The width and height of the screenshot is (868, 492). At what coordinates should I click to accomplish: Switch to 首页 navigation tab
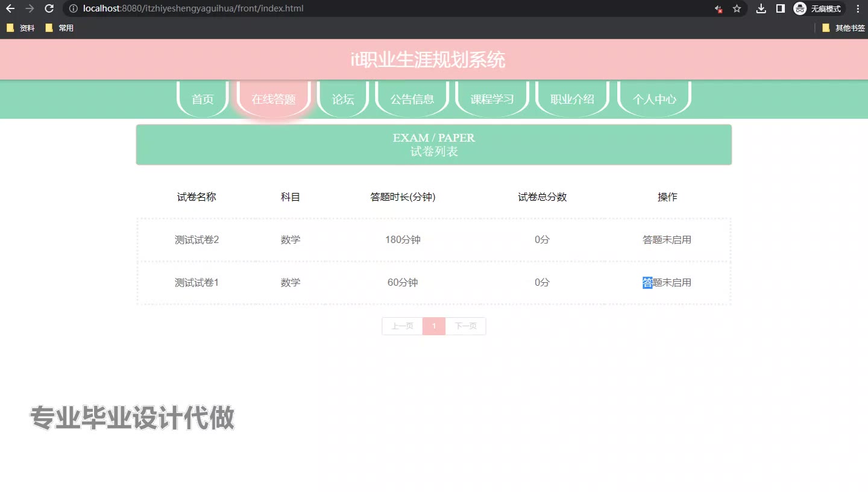[x=203, y=99]
